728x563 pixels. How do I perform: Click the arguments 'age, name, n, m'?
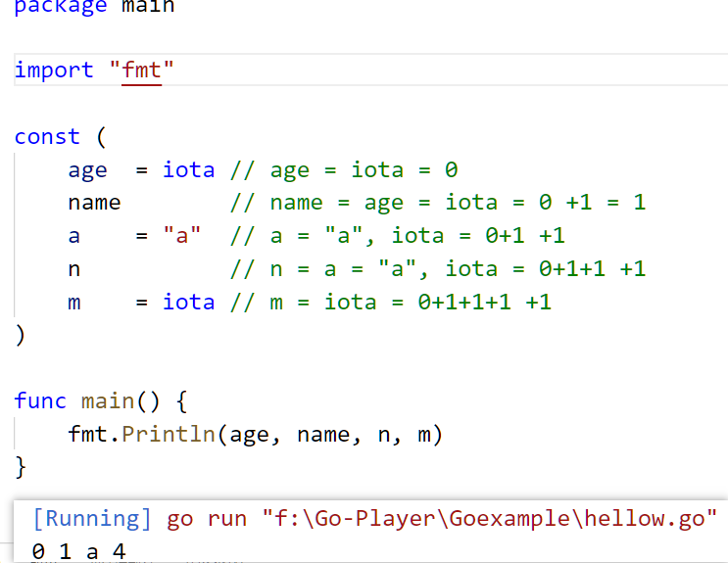330,435
